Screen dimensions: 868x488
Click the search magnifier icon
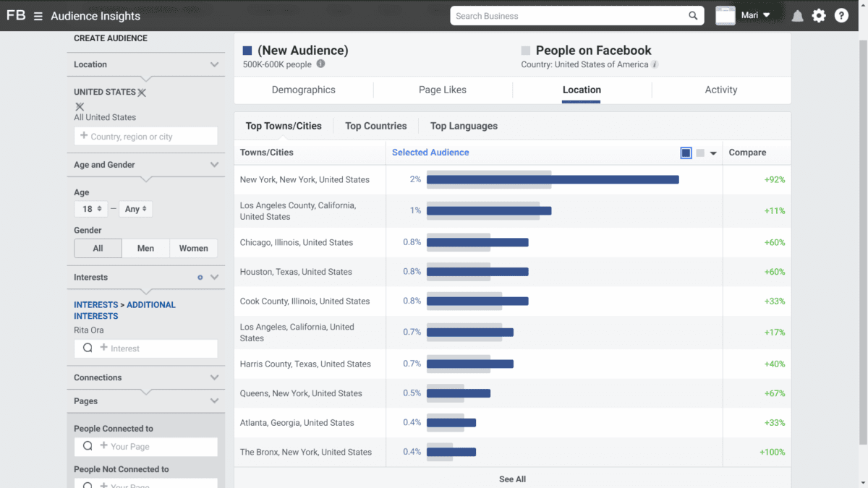click(693, 16)
